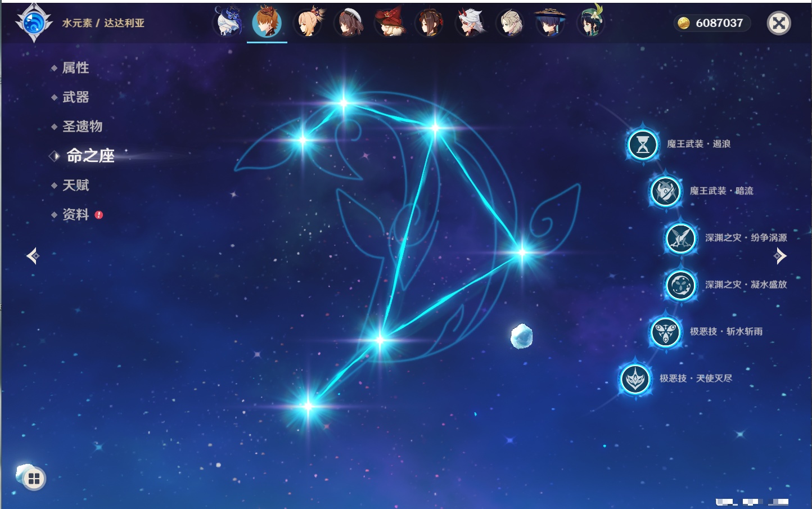The width and height of the screenshot is (812, 509).
Task: Switch to Wanderer's wide-hat avatar
Action: coord(550,22)
